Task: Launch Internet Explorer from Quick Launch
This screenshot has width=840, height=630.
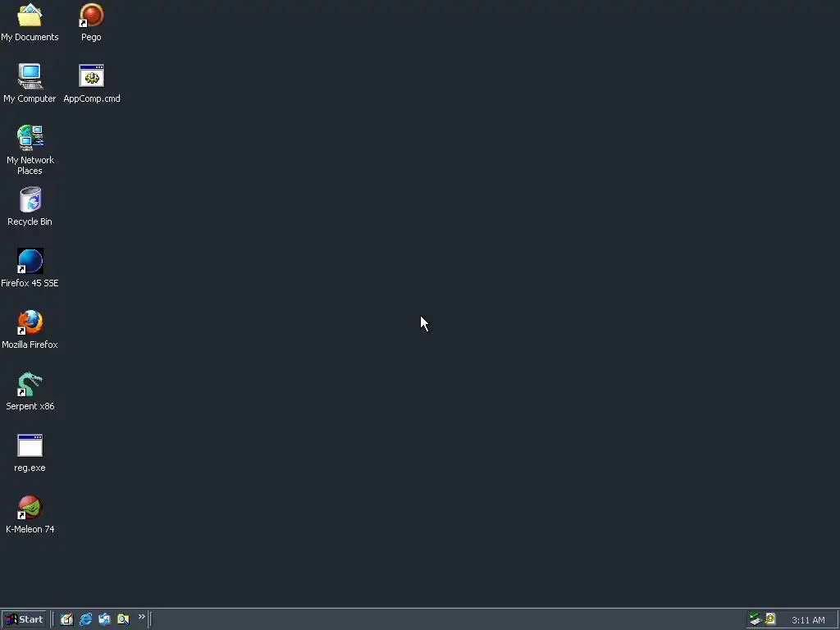Action: pos(85,619)
